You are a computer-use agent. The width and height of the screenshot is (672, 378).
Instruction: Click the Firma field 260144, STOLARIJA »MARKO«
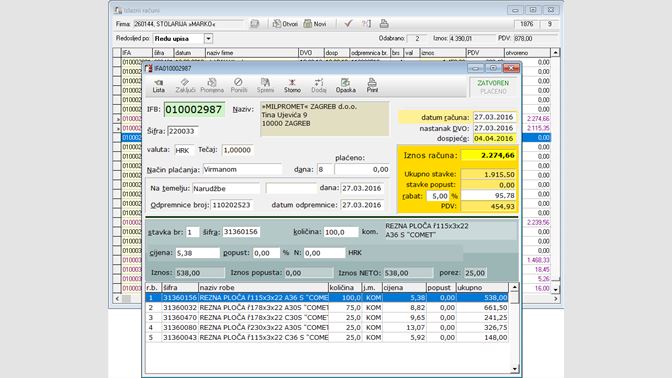pos(188,24)
